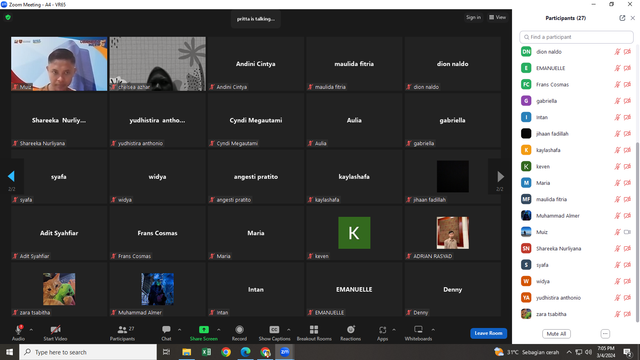640x360 pixels.
Task: Toggle video for Muiz in list
Action: click(x=628, y=232)
